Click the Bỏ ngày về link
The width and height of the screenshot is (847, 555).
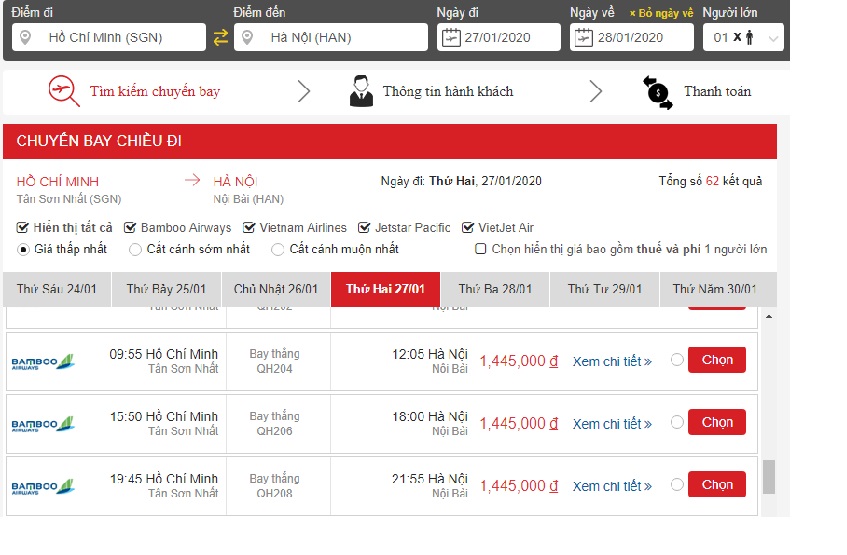point(661,13)
